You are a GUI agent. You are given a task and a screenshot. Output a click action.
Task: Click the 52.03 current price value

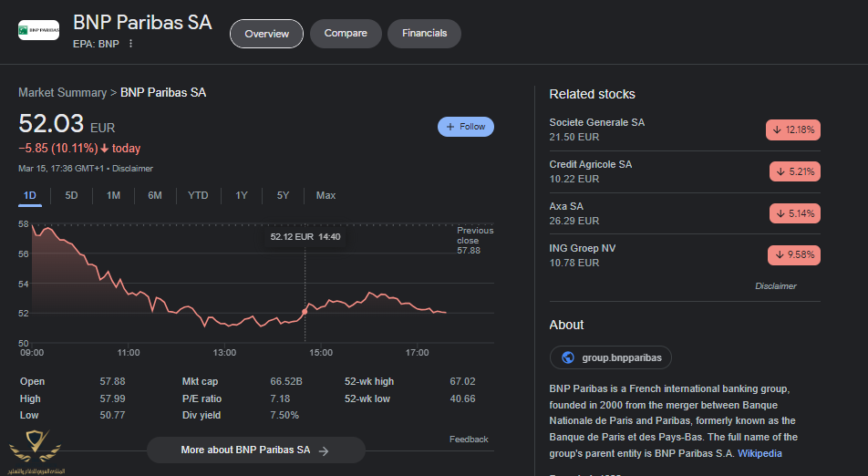pos(51,123)
